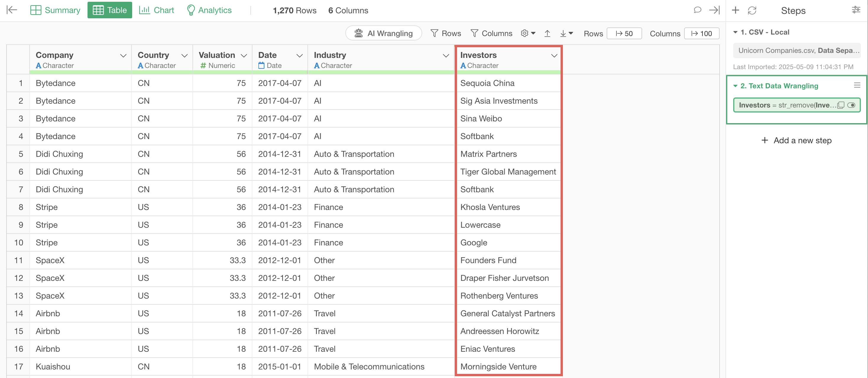
Task: Click the Andreessen Horowitz cell
Action: tap(509, 331)
